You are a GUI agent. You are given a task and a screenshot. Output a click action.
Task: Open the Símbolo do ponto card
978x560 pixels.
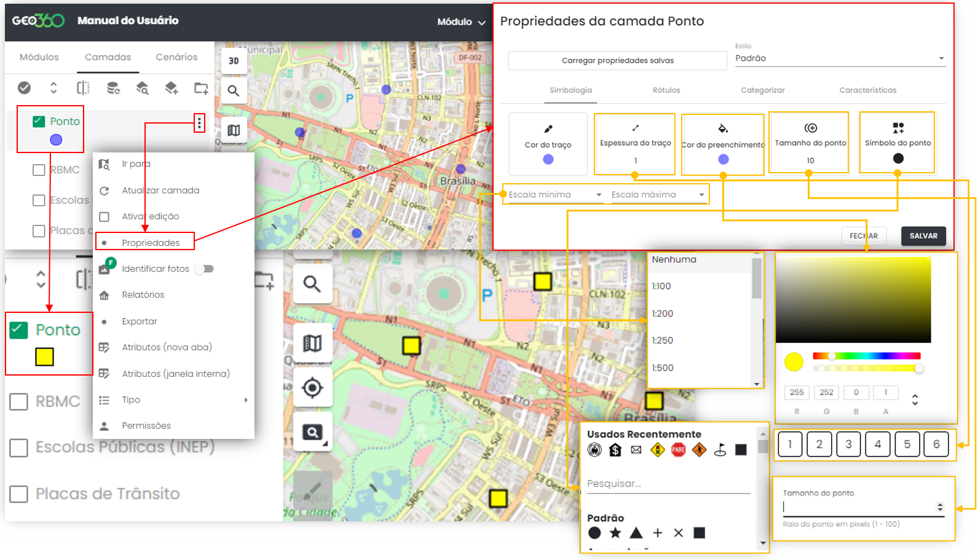click(897, 143)
